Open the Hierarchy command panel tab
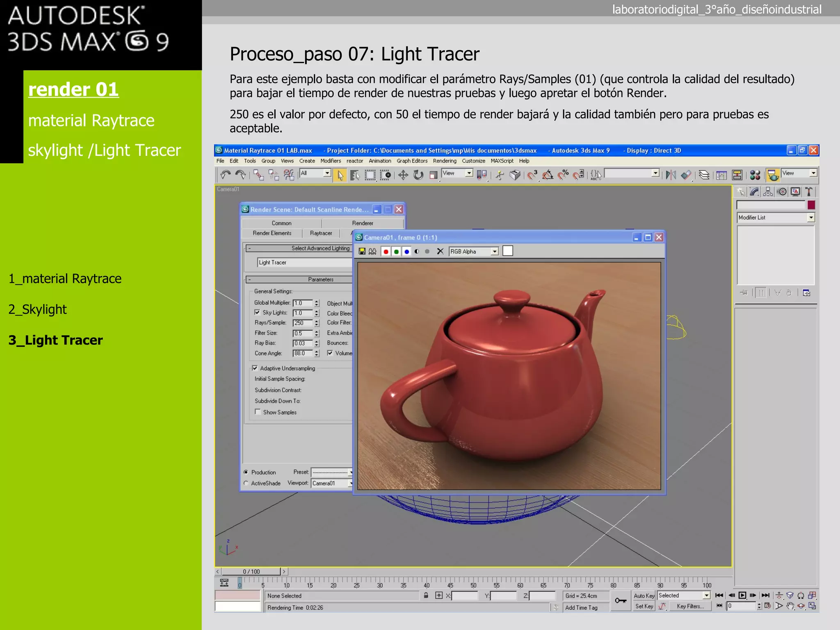The image size is (840, 630). 768,192
